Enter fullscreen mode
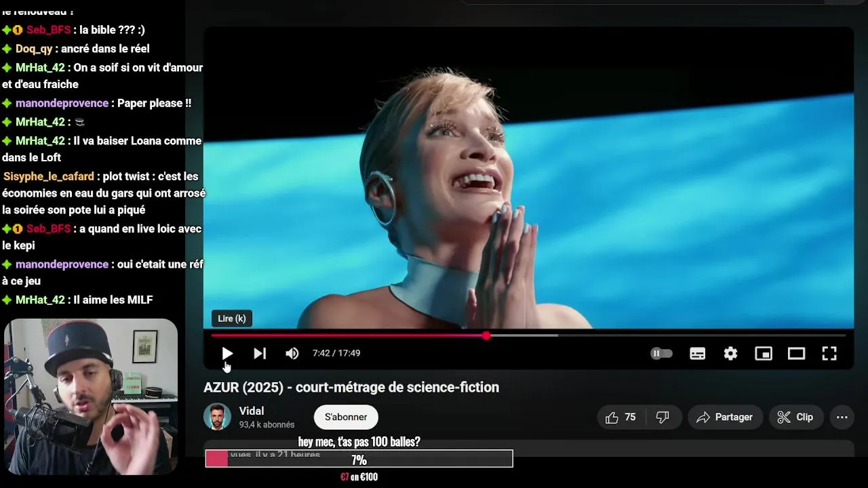Screen dimensions: 868x488 point(829,353)
